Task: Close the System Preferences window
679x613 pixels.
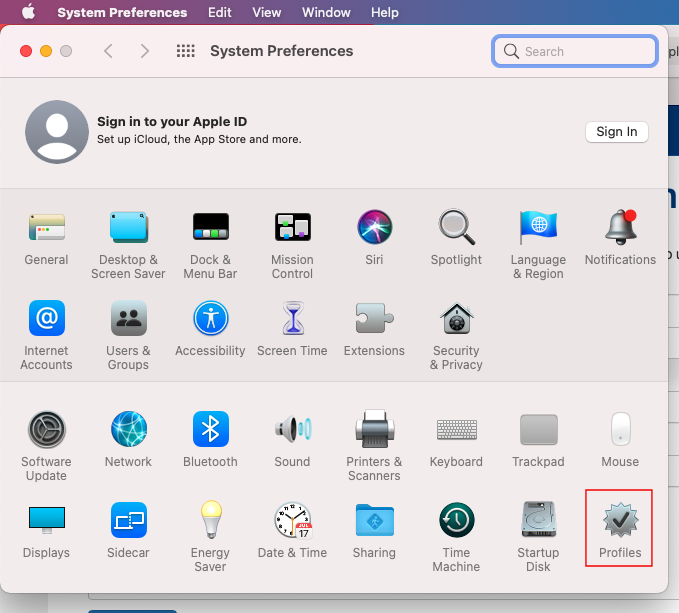Action: click(x=26, y=51)
